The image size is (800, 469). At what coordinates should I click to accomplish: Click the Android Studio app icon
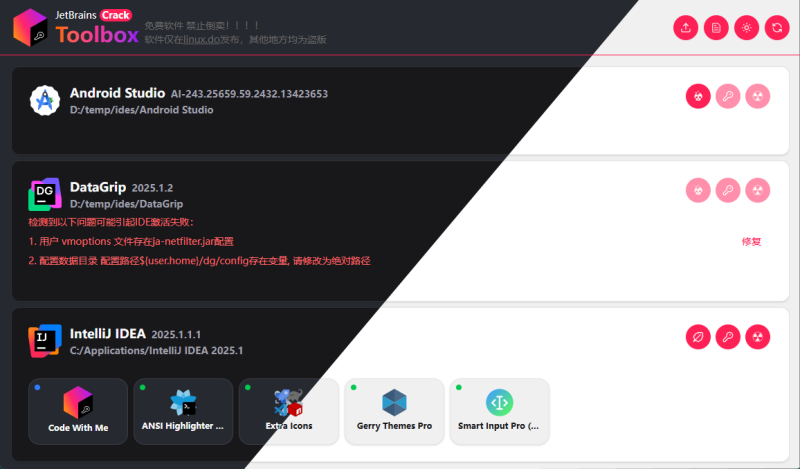[x=45, y=100]
